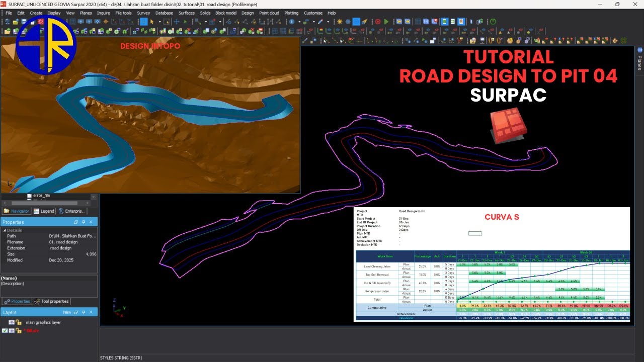Close the Properties panel
Viewport: 644px width, 362px height.
pos(91,222)
